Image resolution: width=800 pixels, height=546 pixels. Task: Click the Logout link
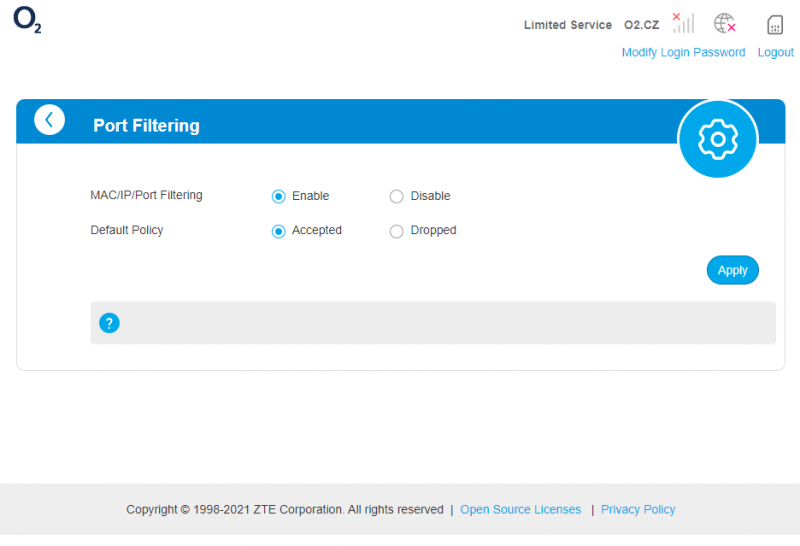point(776,53)
